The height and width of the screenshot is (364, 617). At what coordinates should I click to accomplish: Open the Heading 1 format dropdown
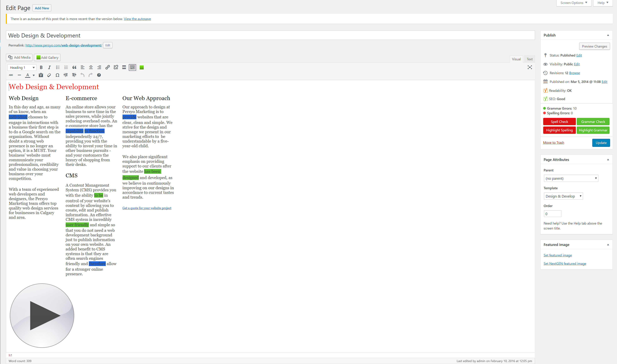(x=22, y=68)
